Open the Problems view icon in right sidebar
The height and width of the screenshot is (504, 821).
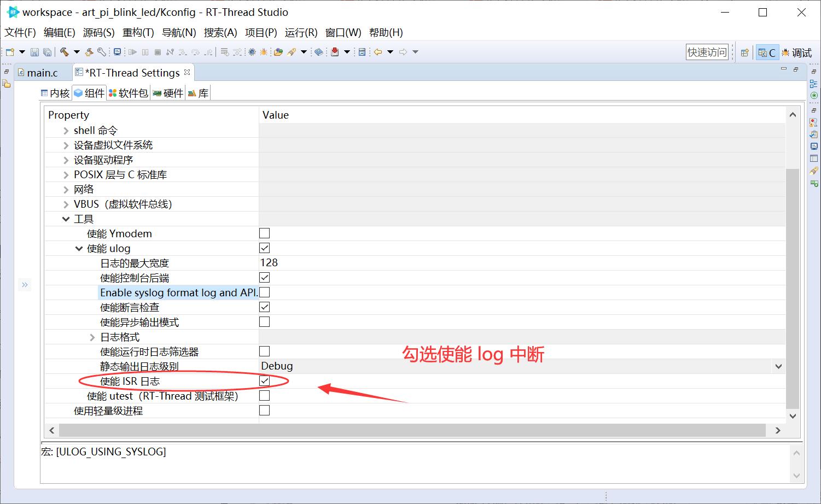(x=813, y=122)
